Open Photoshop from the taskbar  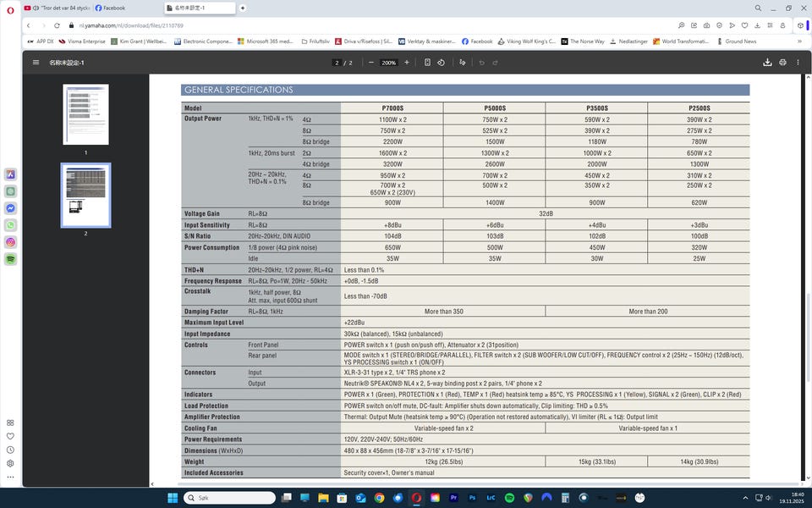point(472,498)
